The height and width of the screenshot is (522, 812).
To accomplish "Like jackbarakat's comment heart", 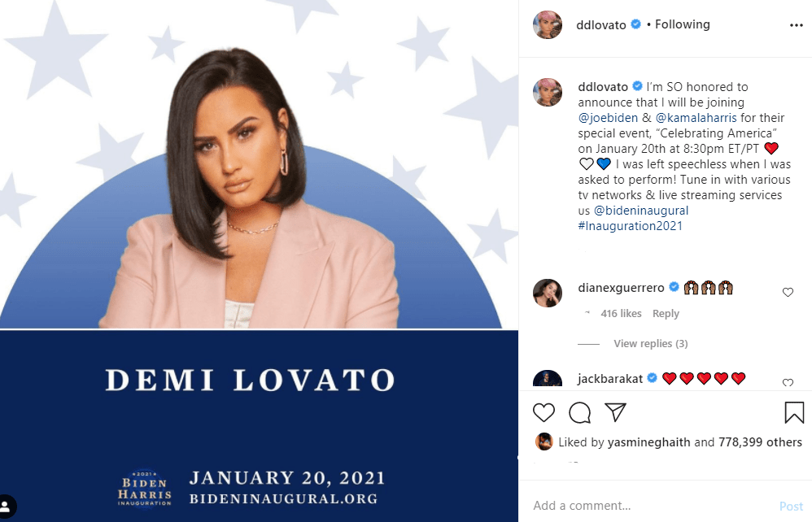I will (x=788, y=383).
